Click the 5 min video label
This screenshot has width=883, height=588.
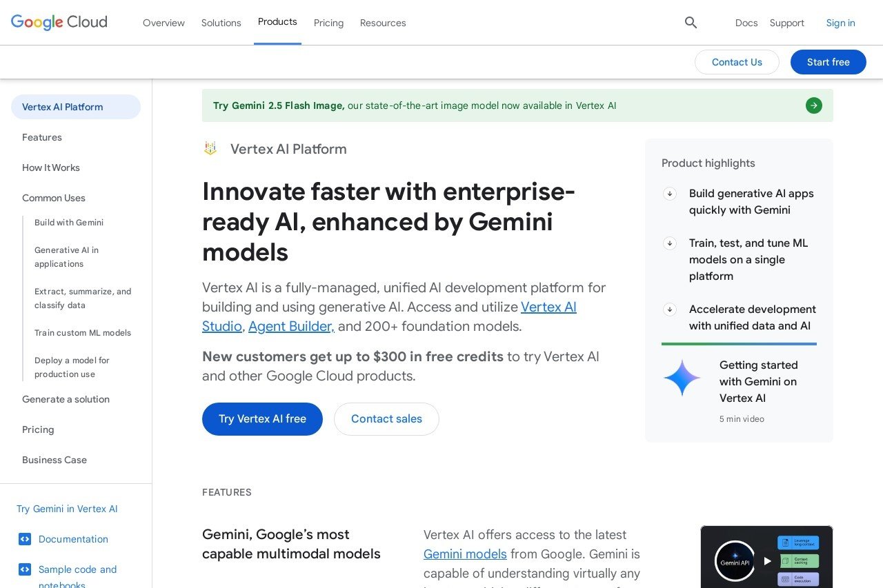[742, 419]
